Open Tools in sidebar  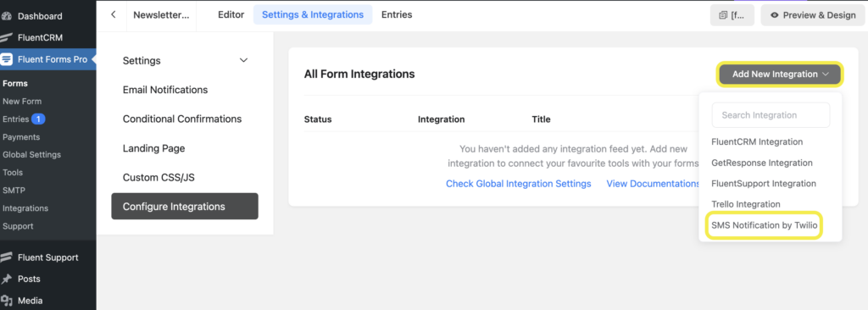[13, 173]
